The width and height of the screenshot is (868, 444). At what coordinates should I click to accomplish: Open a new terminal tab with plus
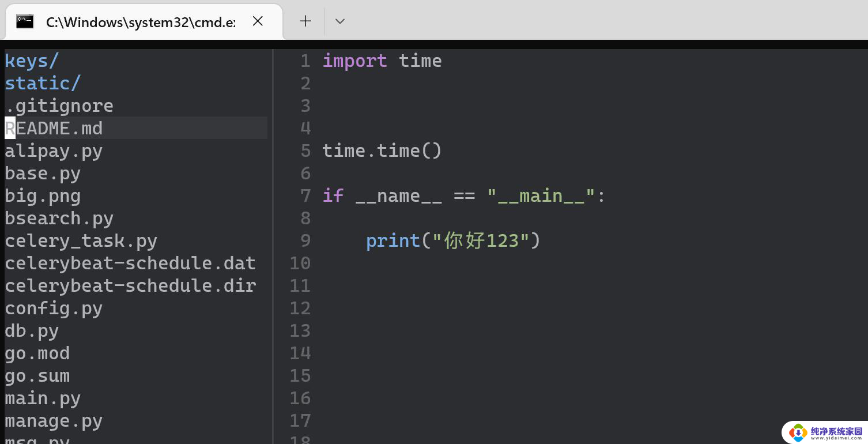[x=305, y=21]
